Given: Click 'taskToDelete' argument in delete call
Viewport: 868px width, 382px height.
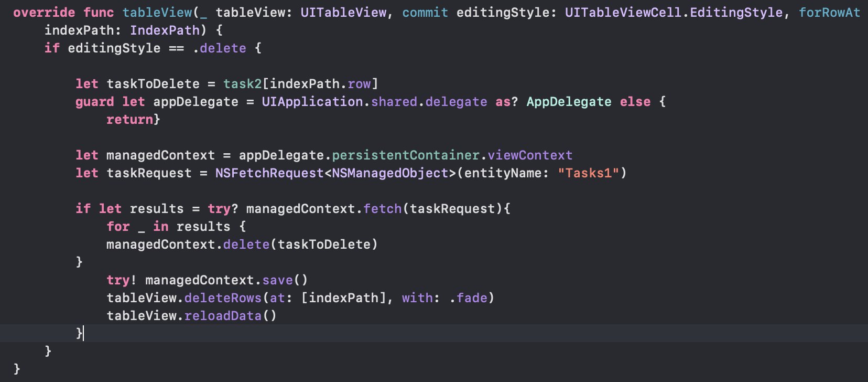Looking at the screenshot, I should (324, 244).
